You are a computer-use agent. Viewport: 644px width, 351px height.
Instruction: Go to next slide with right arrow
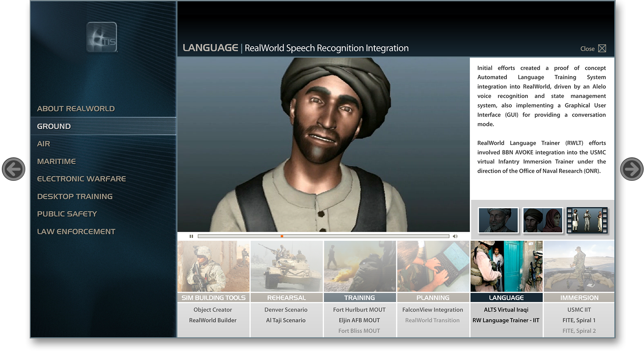click(632, 169)
